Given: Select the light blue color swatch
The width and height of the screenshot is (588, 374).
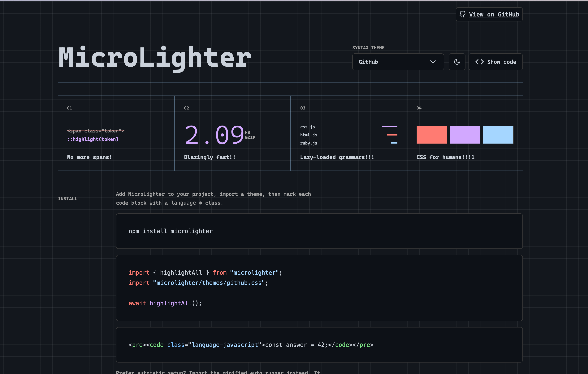Looking at the screenshot, I should [x=498, y=135].
